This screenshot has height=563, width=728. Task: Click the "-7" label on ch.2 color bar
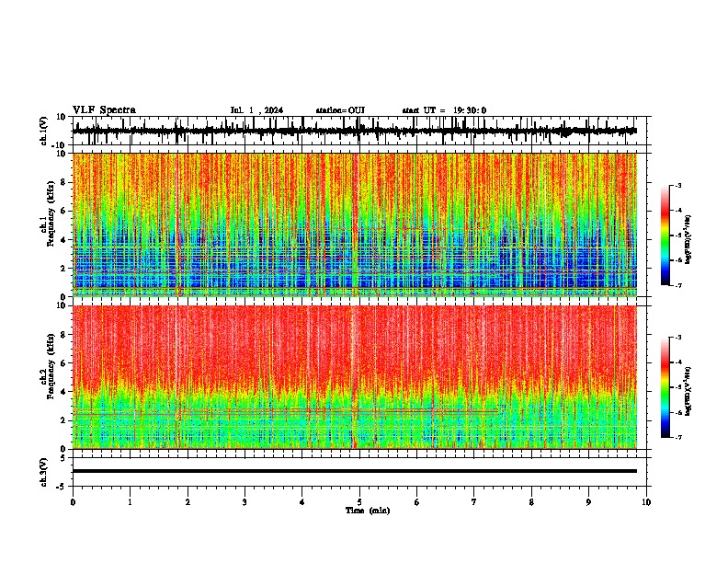pos(677,437)
